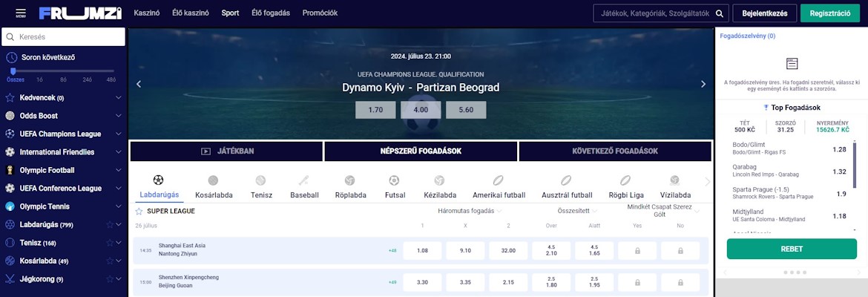Open the Összesített dropdown
The width and height of the screenshot is (868, 297).
pyautogui.click(x=581, y=211)
